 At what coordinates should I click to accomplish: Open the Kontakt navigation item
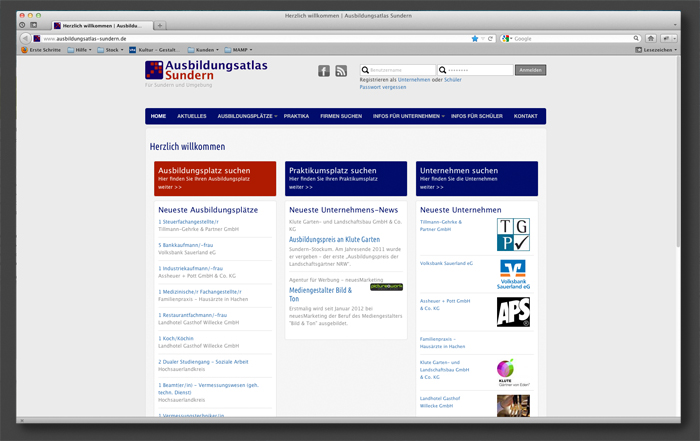[x=525, y=116]
